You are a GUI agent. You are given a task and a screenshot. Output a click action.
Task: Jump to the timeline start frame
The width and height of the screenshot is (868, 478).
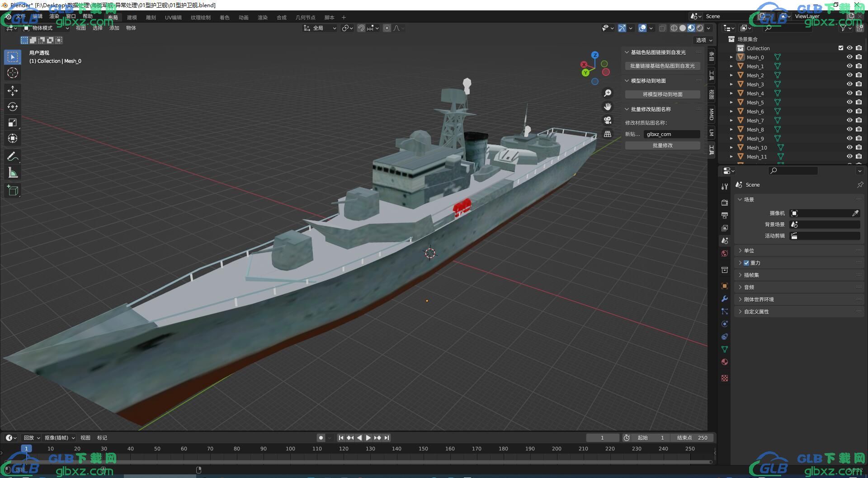tap(341, 438)
